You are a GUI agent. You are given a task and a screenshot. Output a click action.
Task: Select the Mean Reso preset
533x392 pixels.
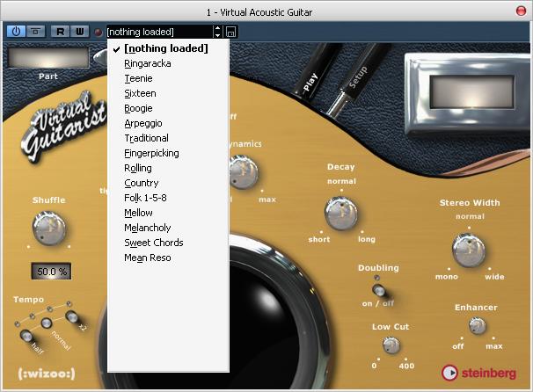(147, 258)
